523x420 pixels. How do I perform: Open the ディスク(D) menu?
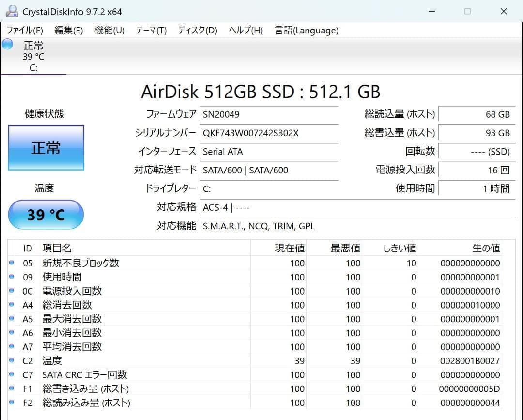point(198,31)
